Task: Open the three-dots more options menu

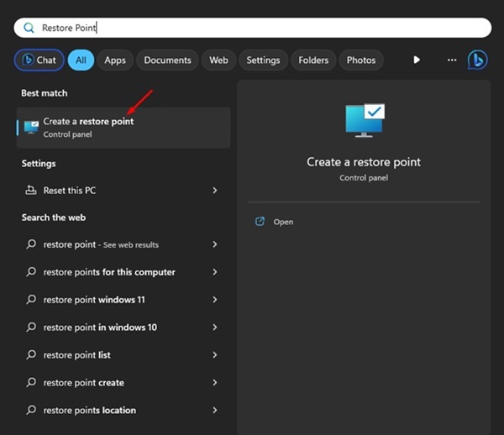Action: (452, 60)
